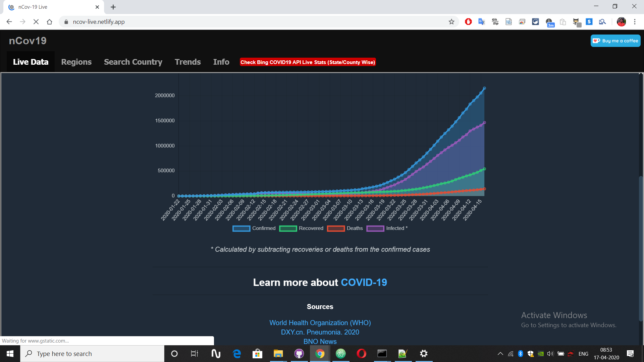Open the Google Translate extension
Viewport: 644px width, 362px height.
(482, 21)
